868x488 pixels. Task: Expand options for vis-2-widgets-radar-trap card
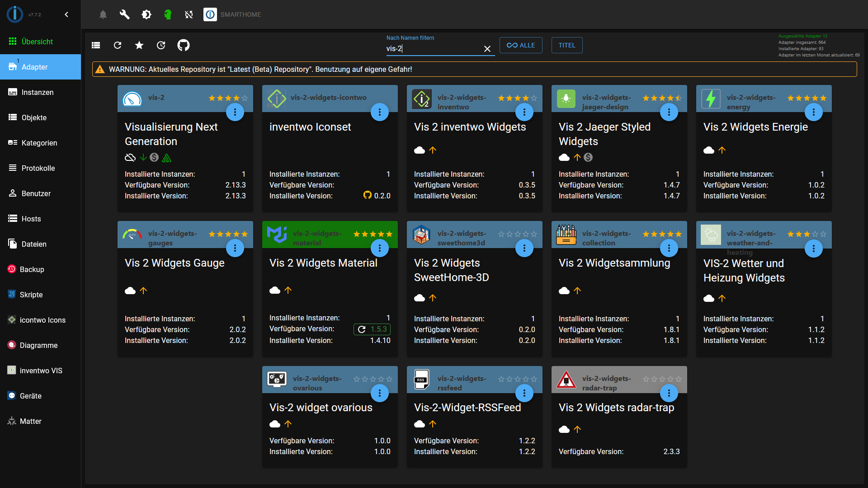669,393
